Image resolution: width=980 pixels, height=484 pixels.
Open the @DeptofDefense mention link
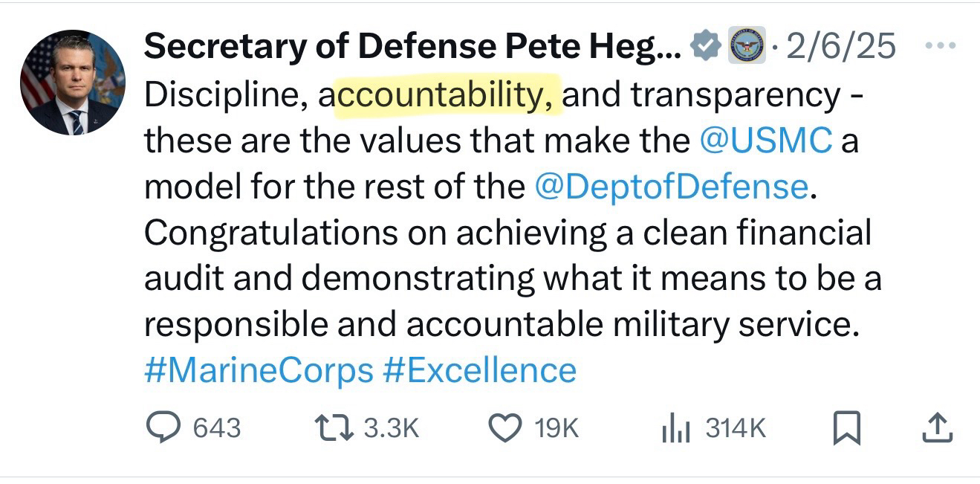click(x=672, y=187)
